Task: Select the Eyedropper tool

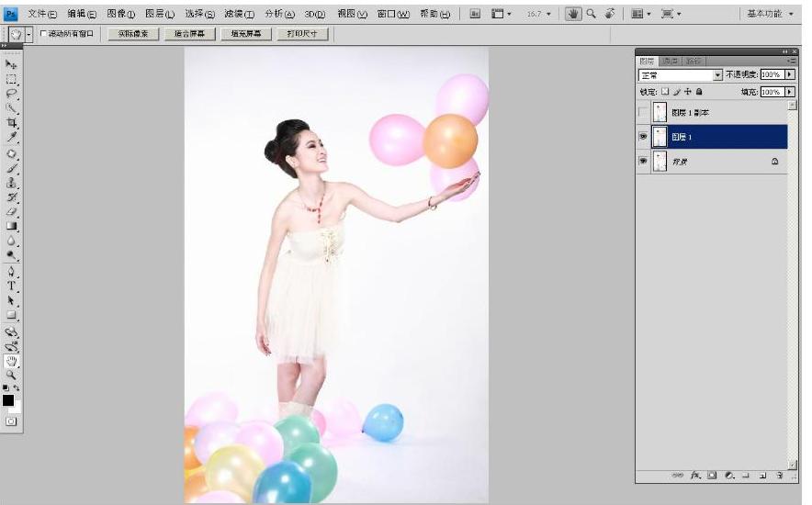Action: pos(11,137)
